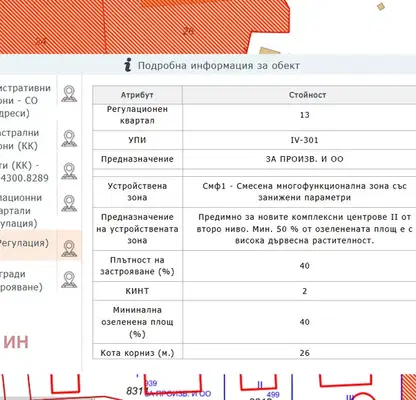Click the value 40 for Плътност на застрояване
Screen dimensions: 416x400
click(x=305, y=266)
